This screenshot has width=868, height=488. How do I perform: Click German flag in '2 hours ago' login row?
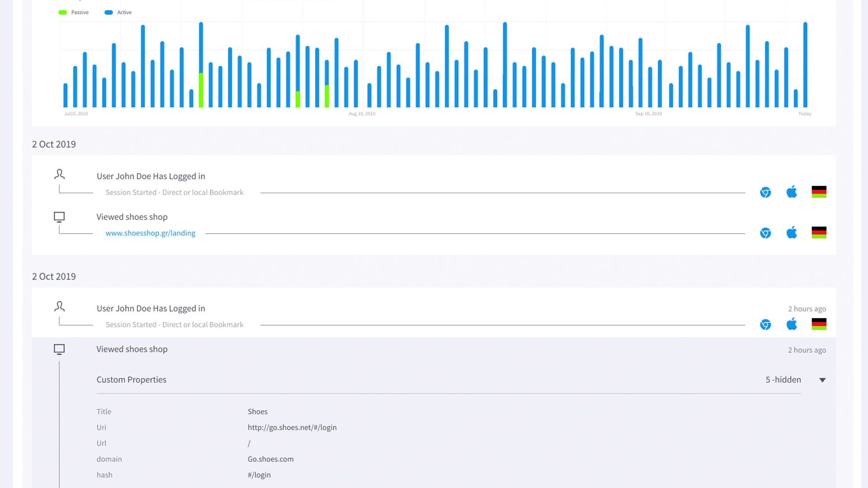coord(819,324)
